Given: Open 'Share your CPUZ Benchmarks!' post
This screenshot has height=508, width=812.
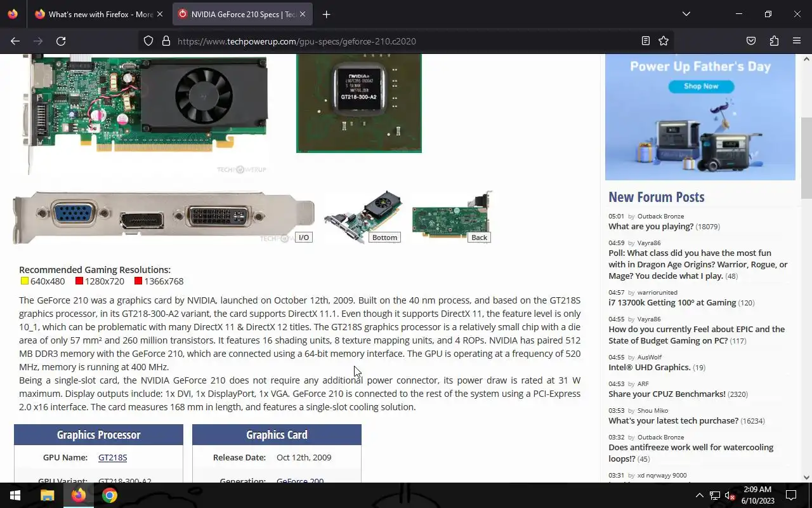Looking at the screenshot, I should pyautogui.click(x=667, y=394).
